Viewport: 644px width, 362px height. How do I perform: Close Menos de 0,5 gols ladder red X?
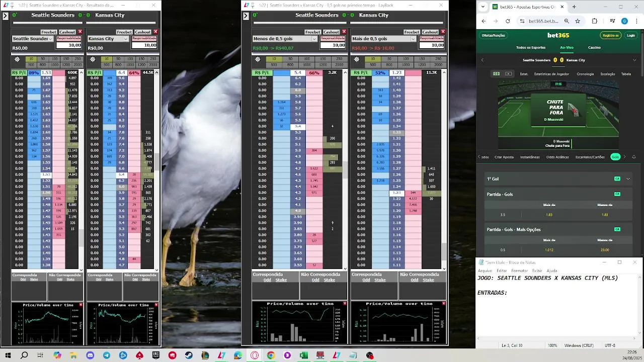coord(344,32)
